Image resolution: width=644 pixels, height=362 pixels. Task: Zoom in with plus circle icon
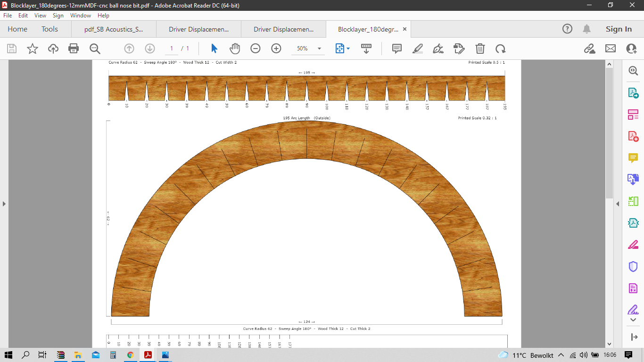276,49
